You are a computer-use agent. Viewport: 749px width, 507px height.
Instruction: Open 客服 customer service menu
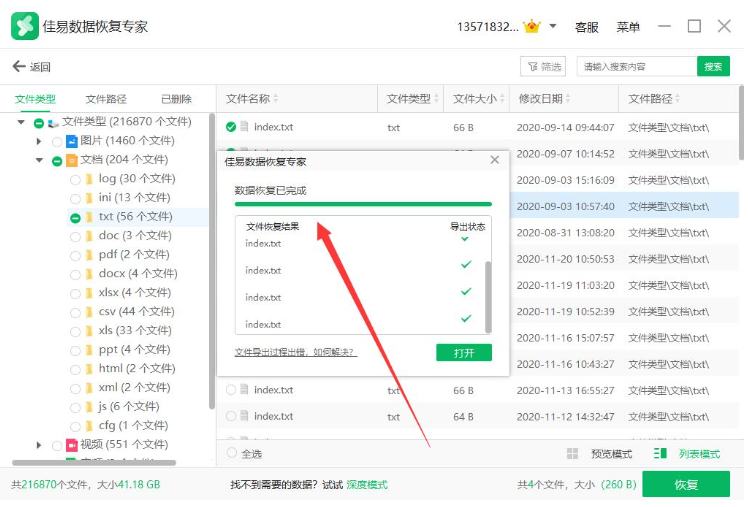pos(587,27)
